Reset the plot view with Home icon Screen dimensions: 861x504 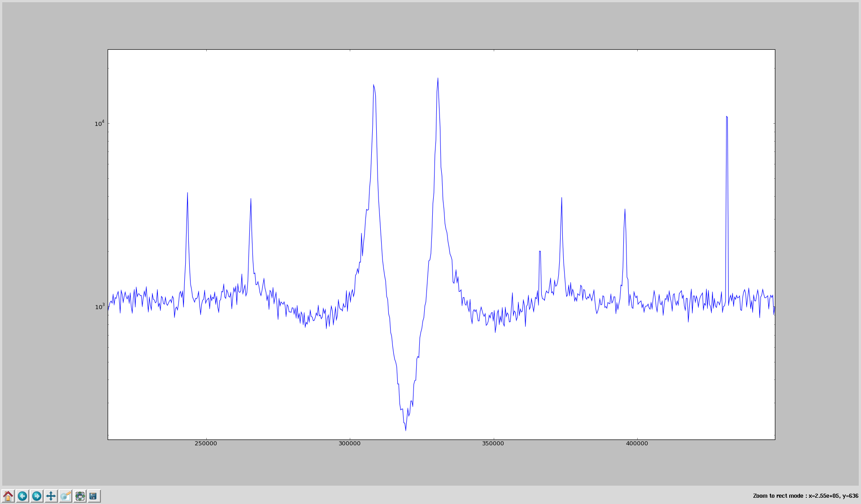8,496
